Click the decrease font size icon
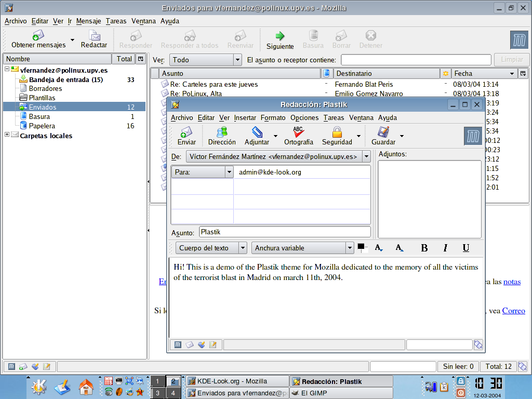532x399 pixels. point(379,248)
